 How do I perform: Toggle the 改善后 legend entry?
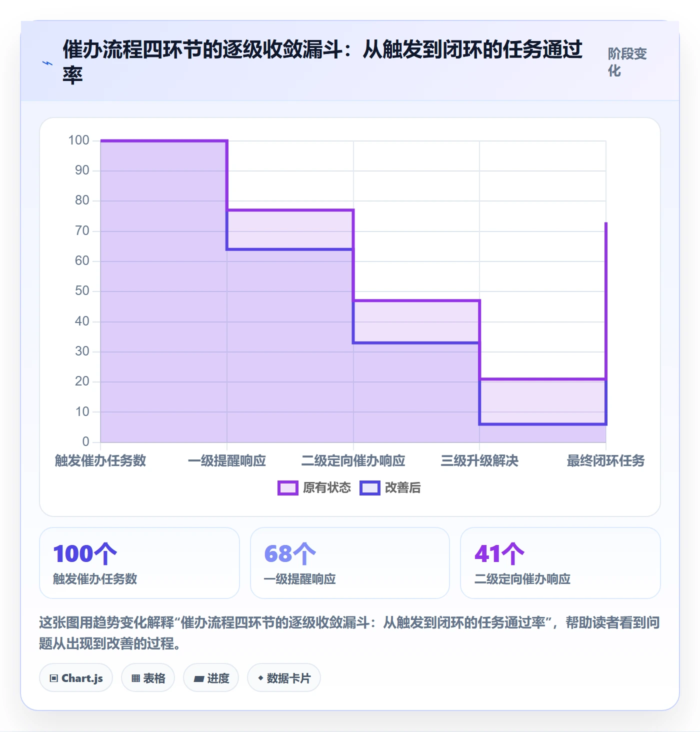click(x=390, y=488)
